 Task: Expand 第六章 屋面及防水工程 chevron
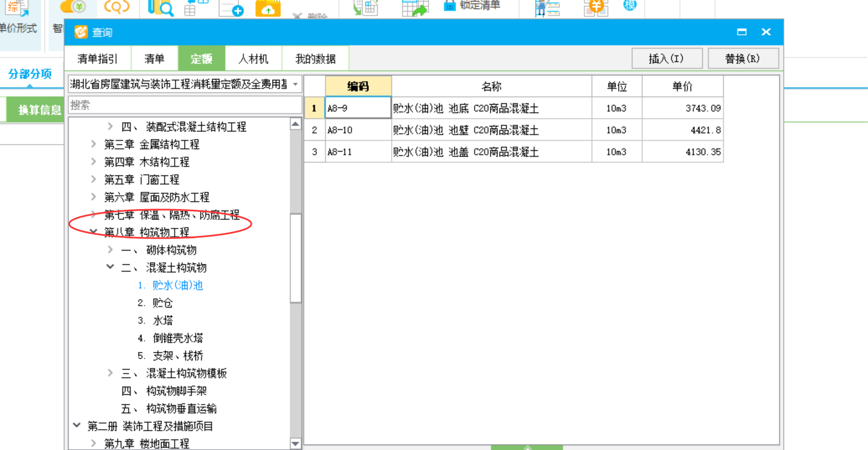tap(93, 197)
